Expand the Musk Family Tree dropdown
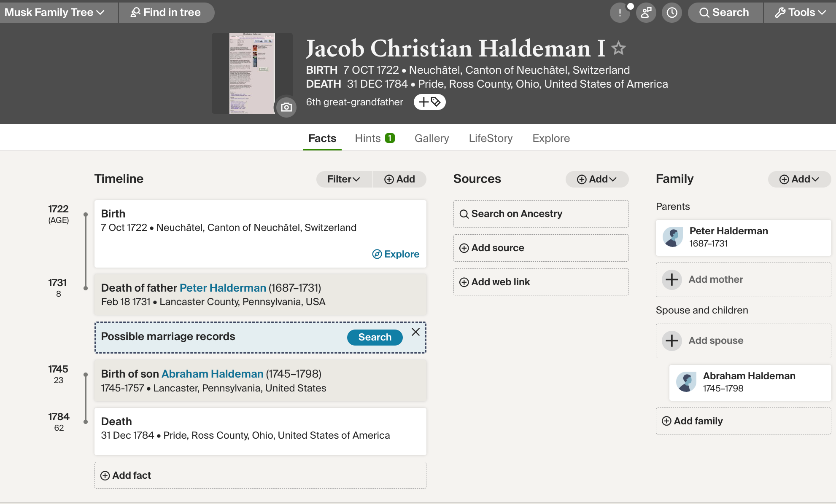The height and width of the screenshot is (504, 836). coord(54,12)
